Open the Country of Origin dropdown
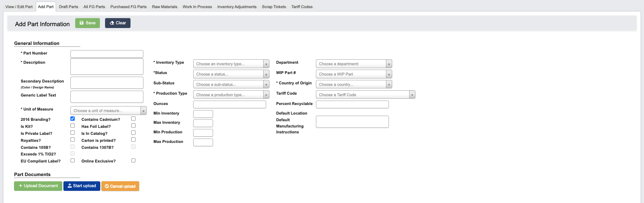Screen dimensions: 644x203 (x=354, y=84)
